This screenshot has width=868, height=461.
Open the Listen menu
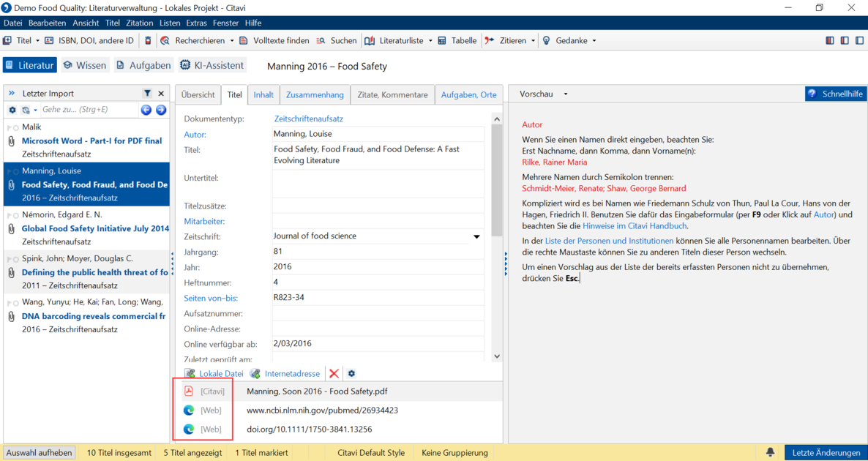[169, 23]
